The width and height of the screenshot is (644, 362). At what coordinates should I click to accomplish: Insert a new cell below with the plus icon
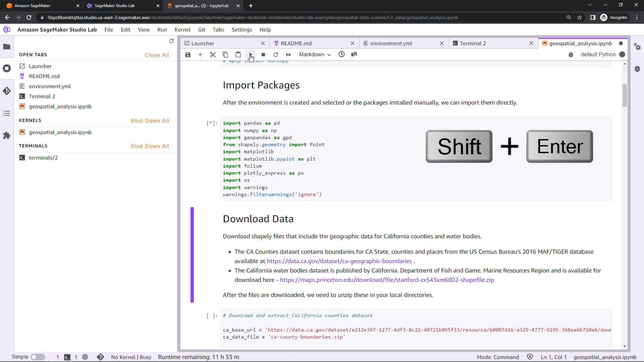coord(200,55)
